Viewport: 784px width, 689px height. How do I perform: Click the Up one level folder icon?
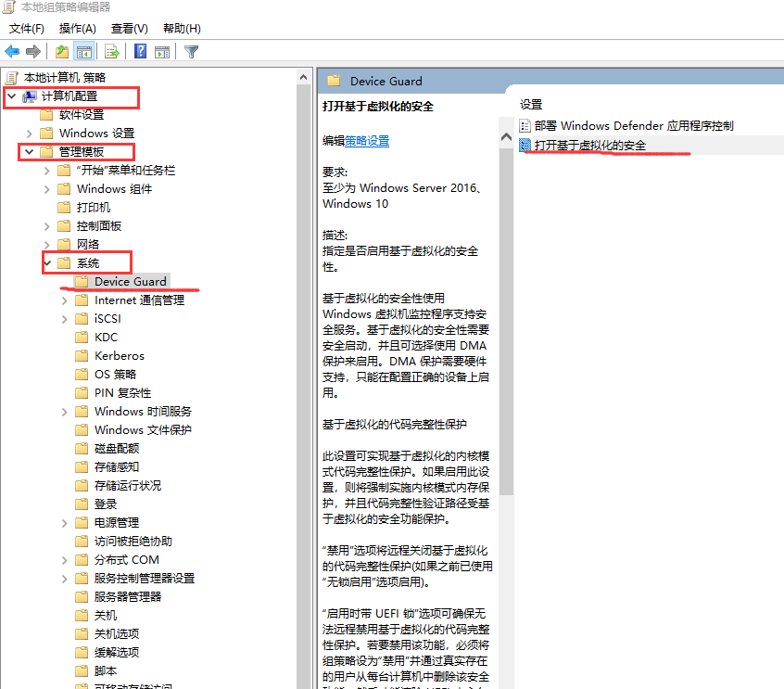point(60,52)
